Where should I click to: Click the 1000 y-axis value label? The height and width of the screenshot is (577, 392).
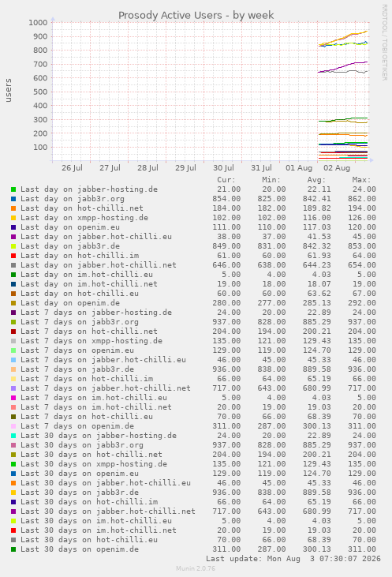click(38, 23)
